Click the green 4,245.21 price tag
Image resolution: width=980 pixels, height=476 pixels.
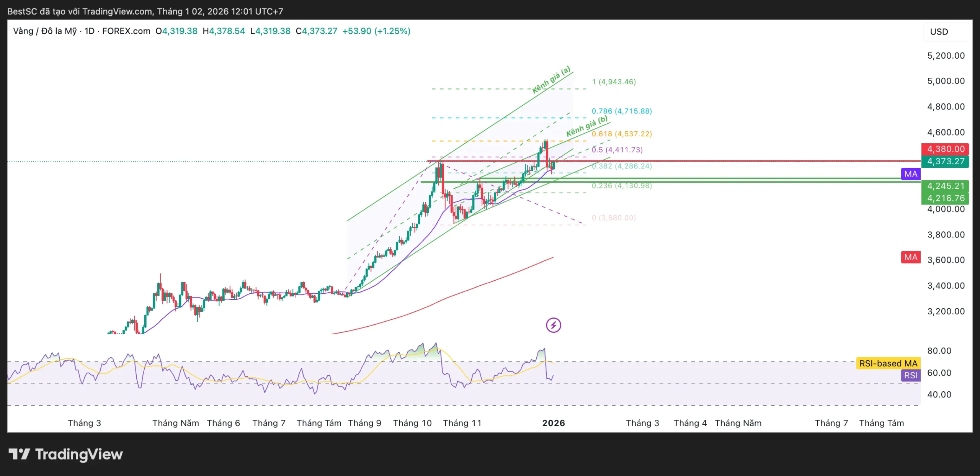945,186
